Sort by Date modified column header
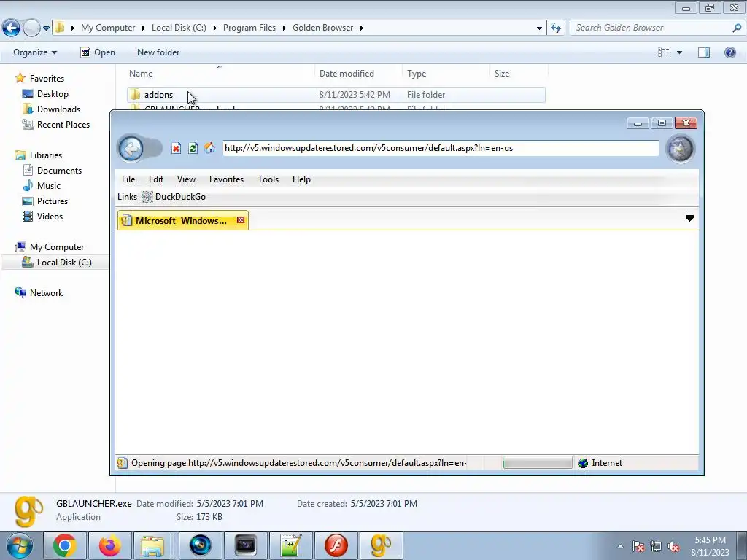Screen dimensions: 747x560 coord(358,74)
